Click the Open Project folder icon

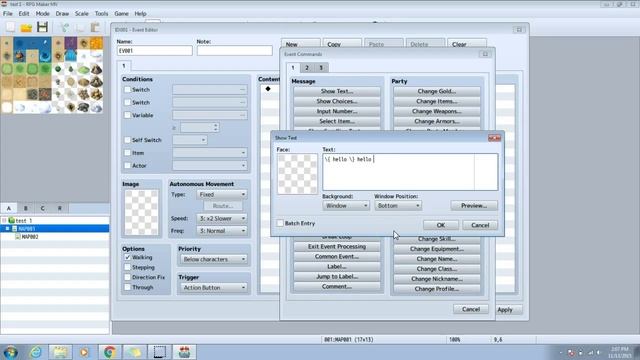click(x=27, y=27)
